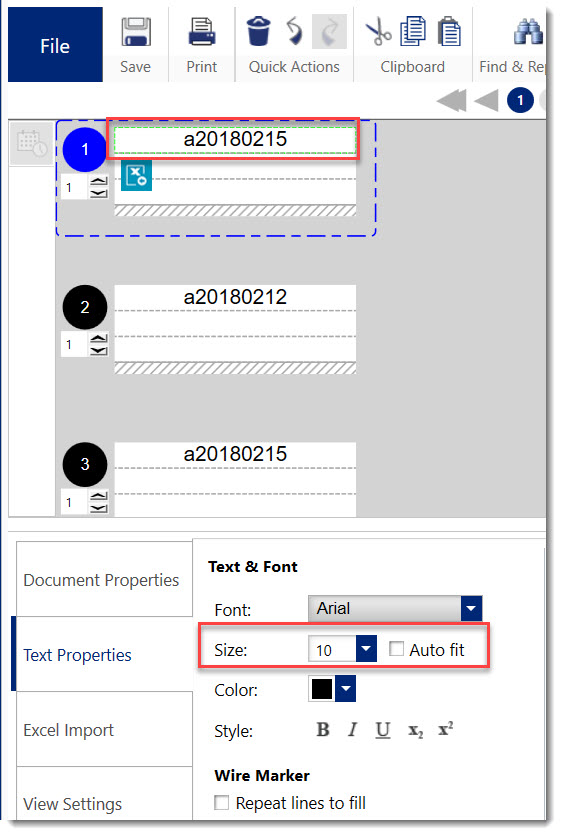
Task: Click copies field of label 1
Action: 74,187
